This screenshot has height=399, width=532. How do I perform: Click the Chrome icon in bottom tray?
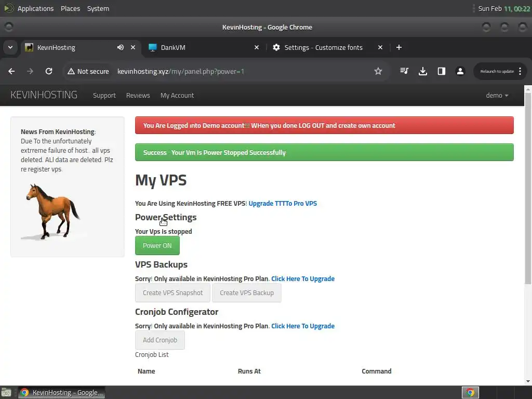[x=470, y=393]
